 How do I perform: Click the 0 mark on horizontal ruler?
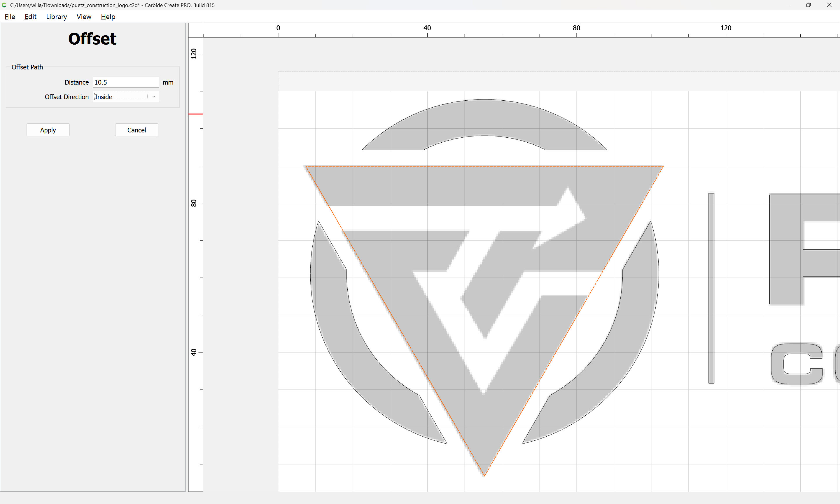click(x=278, y=28)
